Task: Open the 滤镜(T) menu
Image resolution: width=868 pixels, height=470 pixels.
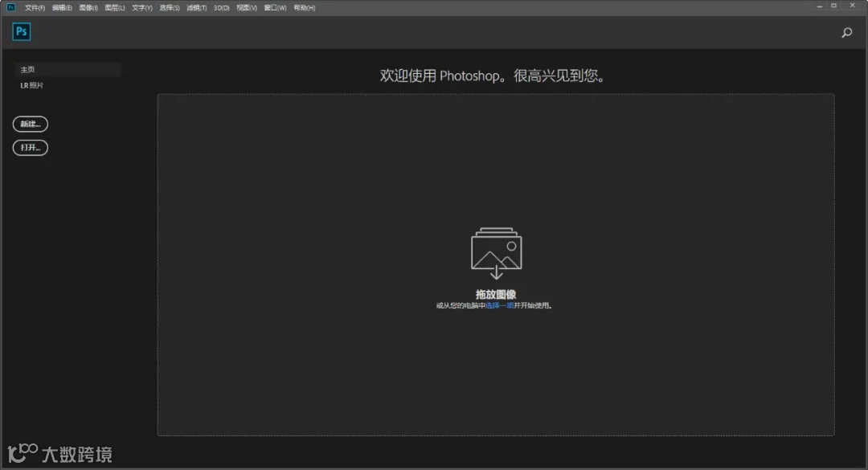Action: click(197, 8)
